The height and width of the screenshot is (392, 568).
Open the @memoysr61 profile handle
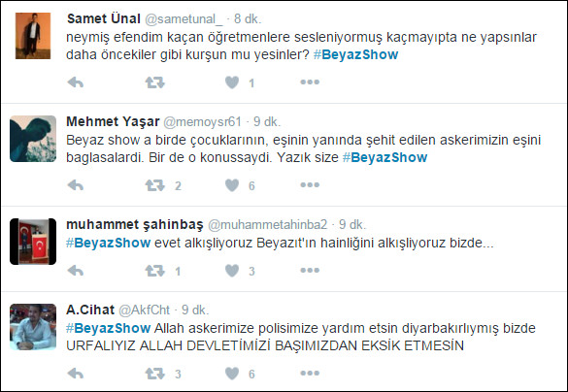(202, 122)
